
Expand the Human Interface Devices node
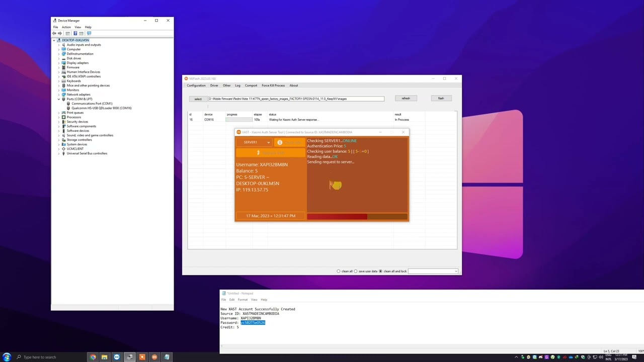coord(59,72)
